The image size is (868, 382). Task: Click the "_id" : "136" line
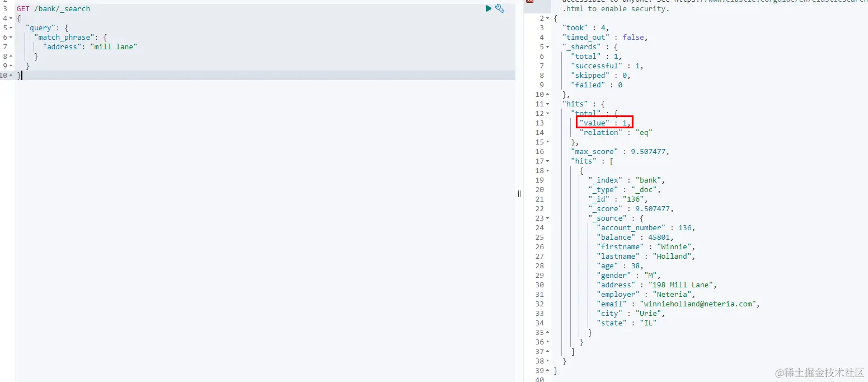point(618,199)
